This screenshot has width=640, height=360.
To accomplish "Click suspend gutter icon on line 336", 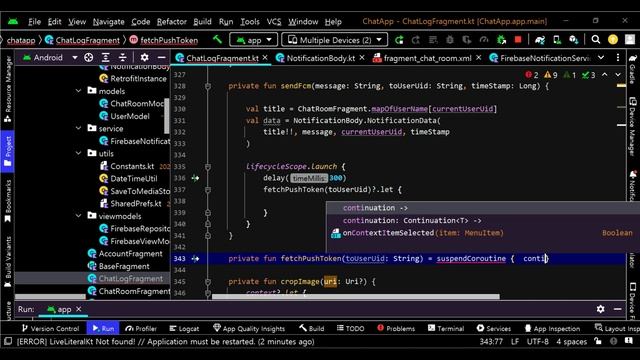I will pos(196,178).
